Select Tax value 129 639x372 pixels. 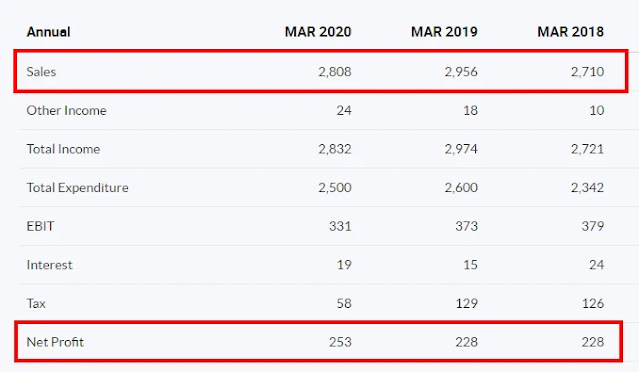point(467,304)
